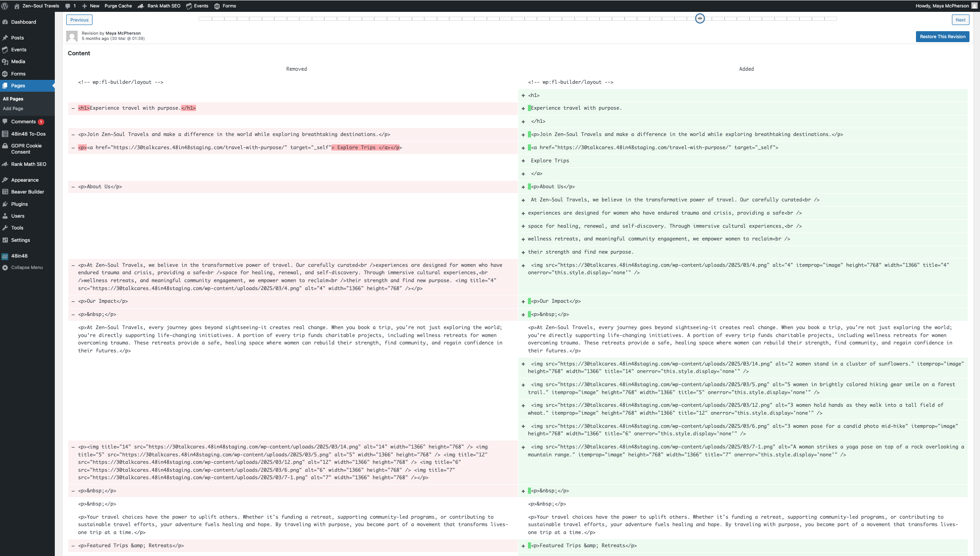
Task: Open Howdy, Maya McPherson account menu
Action: tap(946, 6)
